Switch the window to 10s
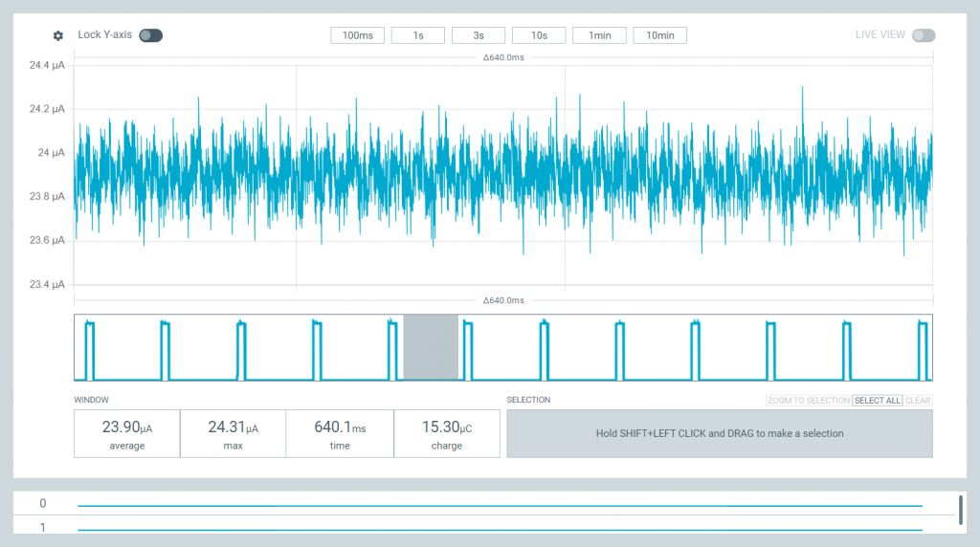The image size is (980, 547). [539, 35]
